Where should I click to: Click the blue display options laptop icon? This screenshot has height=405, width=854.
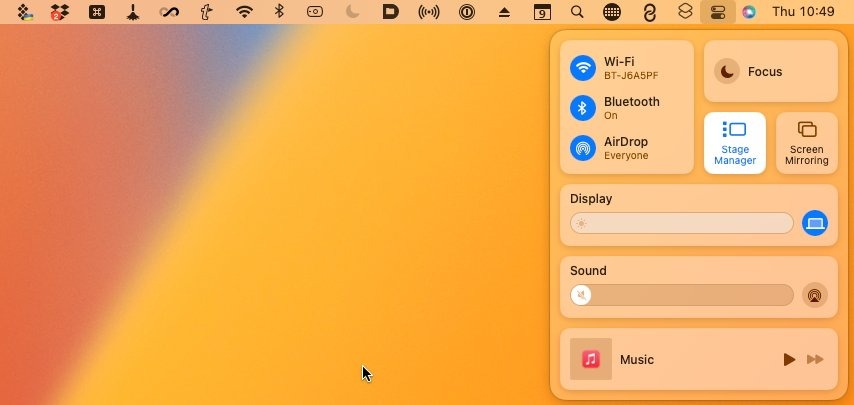[815, 223]
